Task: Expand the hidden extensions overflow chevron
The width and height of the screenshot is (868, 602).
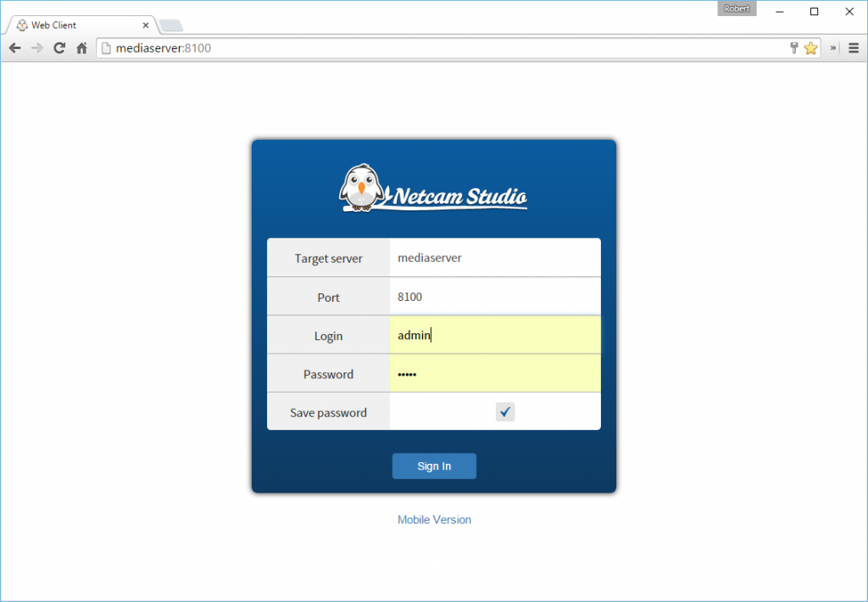Action: pyautogui.click(x=832, y=47)
